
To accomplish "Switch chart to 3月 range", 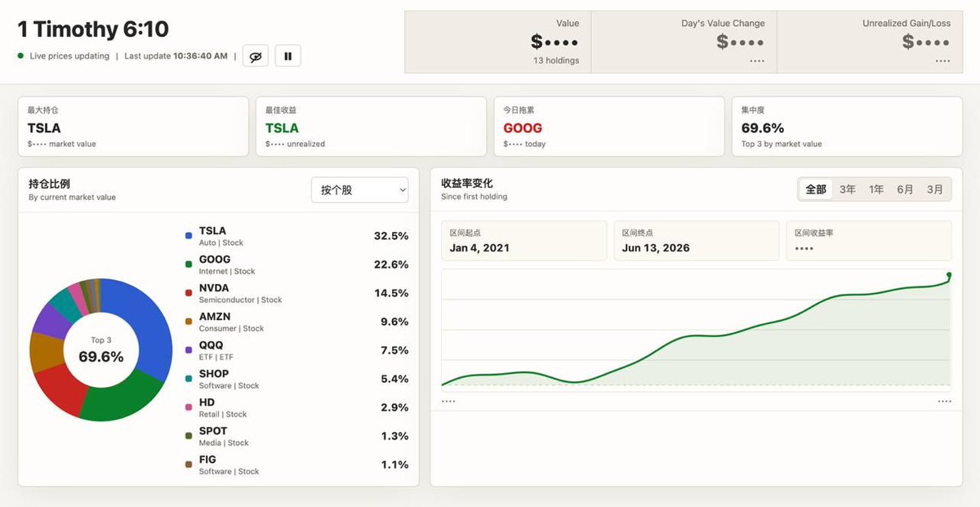I will pyautogui.click(x=934, y=189).
